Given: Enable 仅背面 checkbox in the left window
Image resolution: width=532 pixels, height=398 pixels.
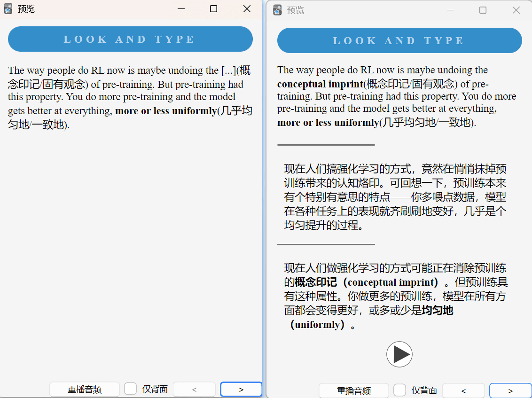Looking at the screenshot, I should pos(130,389).
